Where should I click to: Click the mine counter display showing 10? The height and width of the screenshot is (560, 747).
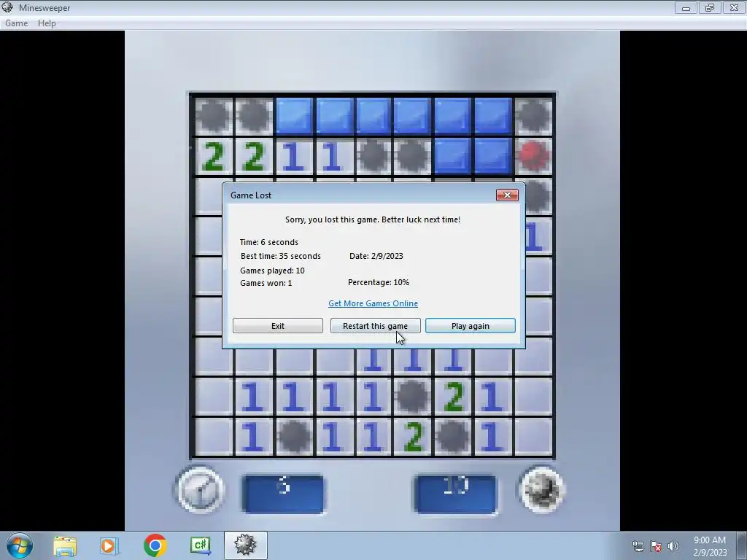tap(455, 494)
